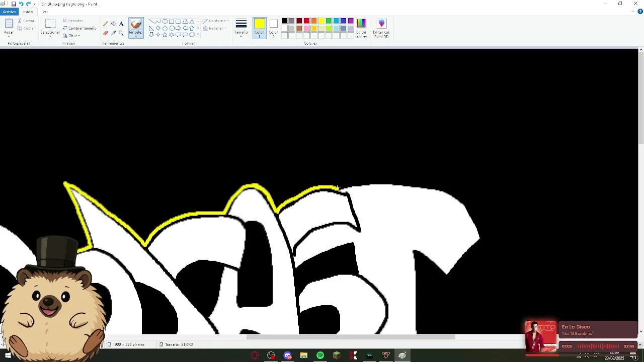The height and width of the screenshot is (362, 644).
Task: Click the Recortar crop button
Action: [x=73, y=21]
